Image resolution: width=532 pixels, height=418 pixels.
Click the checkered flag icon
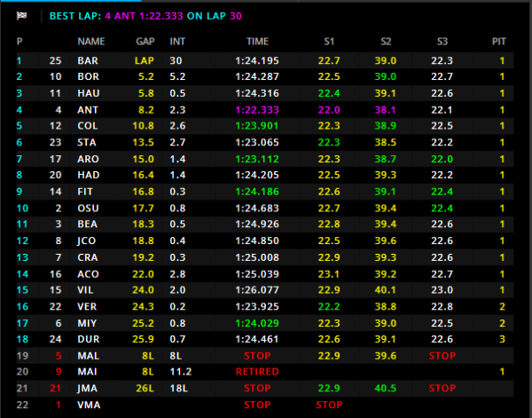pos(22,16)
